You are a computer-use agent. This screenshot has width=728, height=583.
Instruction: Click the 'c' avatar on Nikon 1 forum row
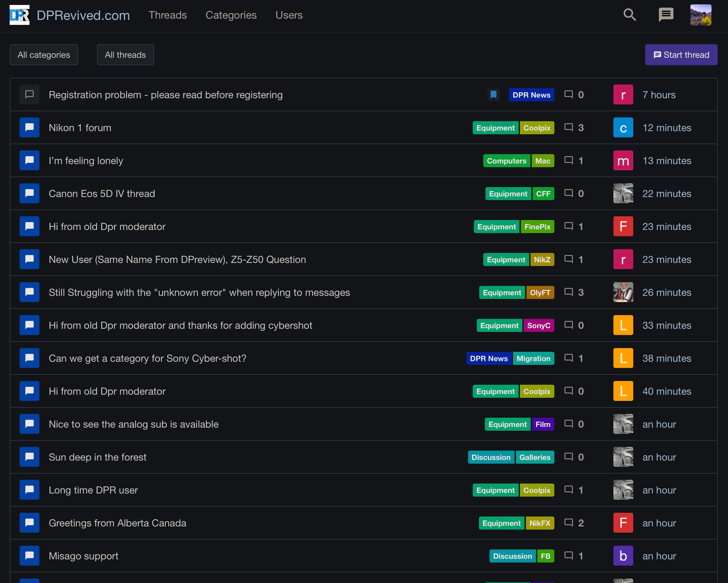(623, 128)
